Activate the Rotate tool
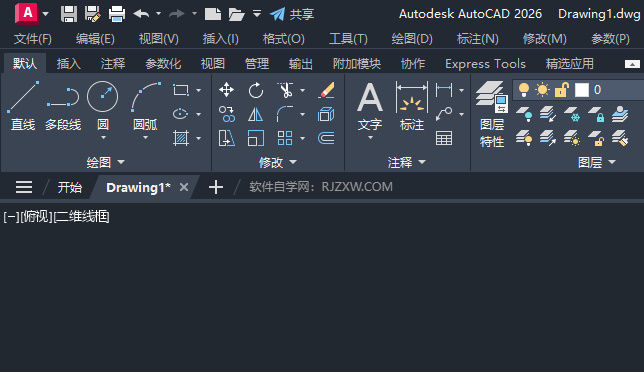This screenshot has height=372, width=644. 255,90
